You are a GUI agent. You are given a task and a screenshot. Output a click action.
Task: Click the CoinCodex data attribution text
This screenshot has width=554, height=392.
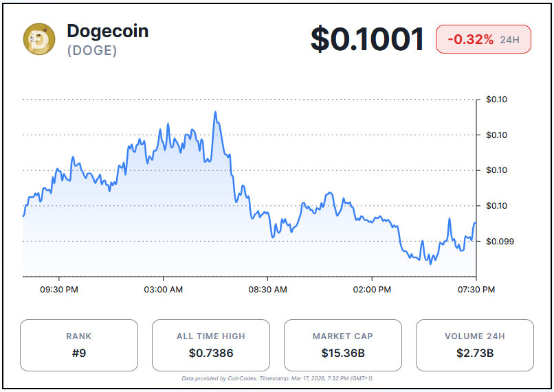click(x=277, y=378)
